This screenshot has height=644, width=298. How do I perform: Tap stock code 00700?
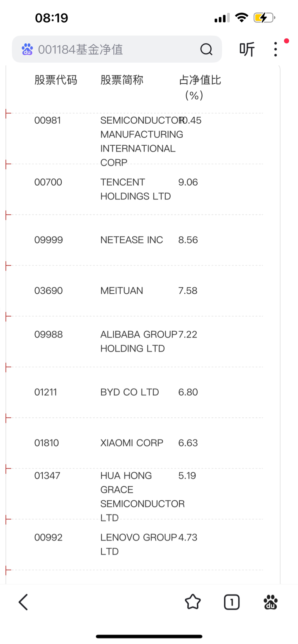(x=48, y=182)
